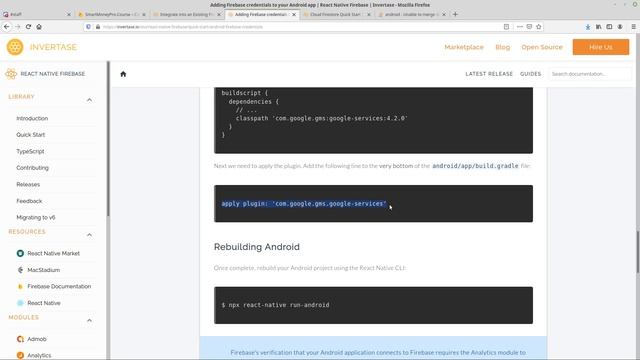This screenshot has height=360, width=640.
Task: Click the Rebuilding Android heading
Action: click(x=257, y=247)
